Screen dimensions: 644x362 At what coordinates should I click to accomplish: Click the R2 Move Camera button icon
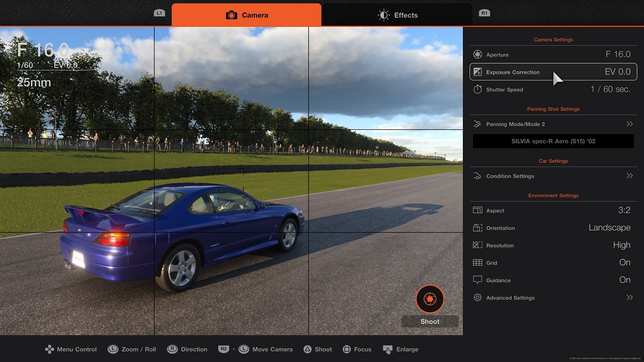(x=224, y=349)
